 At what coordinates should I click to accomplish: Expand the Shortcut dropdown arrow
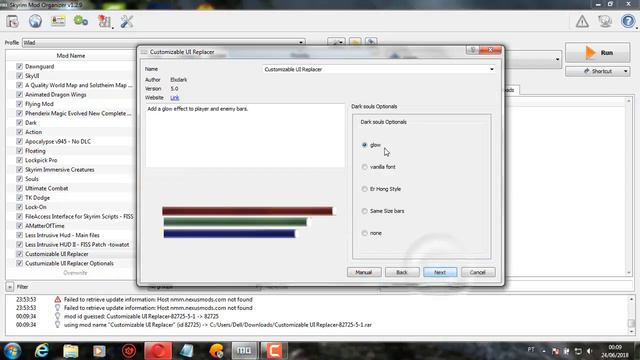625,71
